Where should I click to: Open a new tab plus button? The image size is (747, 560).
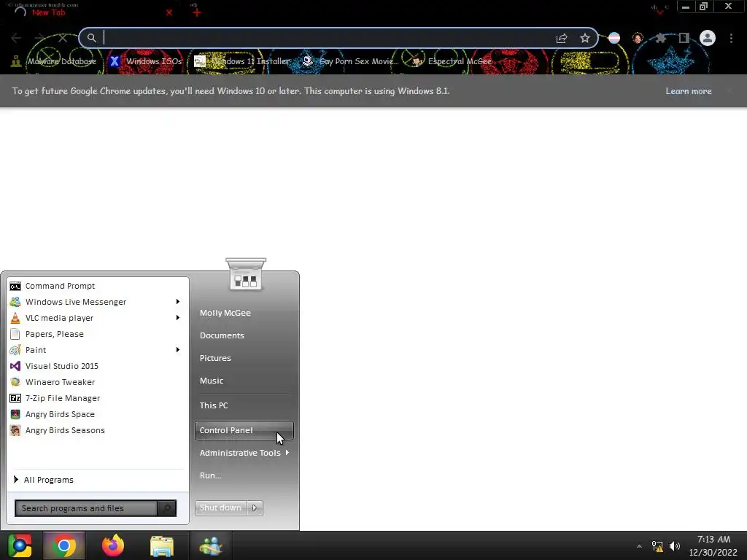tap(197, 12)
